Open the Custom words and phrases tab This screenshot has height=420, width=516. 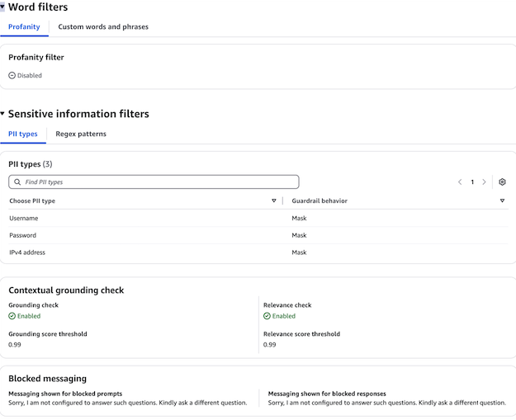pyautogui.click(x=103, y=27)
